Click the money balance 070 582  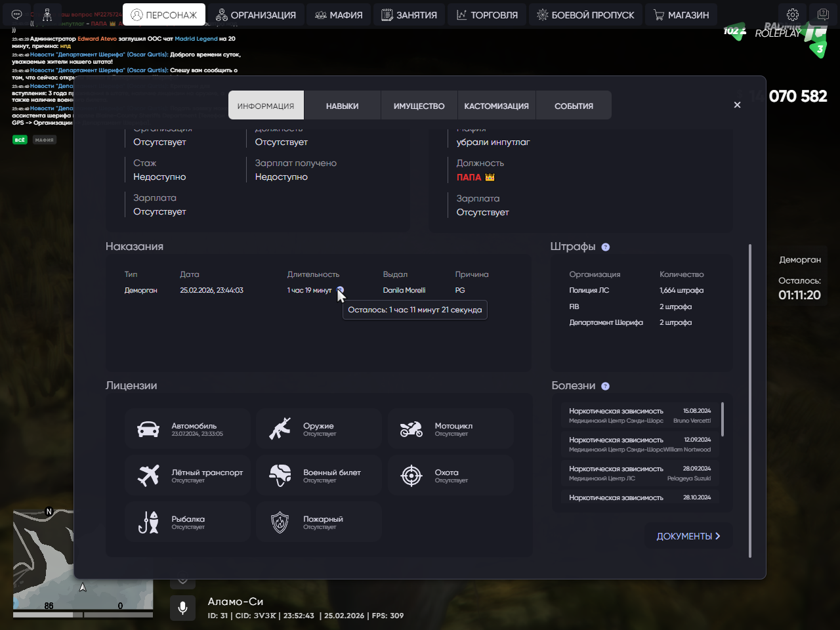(x=798, y=96)
